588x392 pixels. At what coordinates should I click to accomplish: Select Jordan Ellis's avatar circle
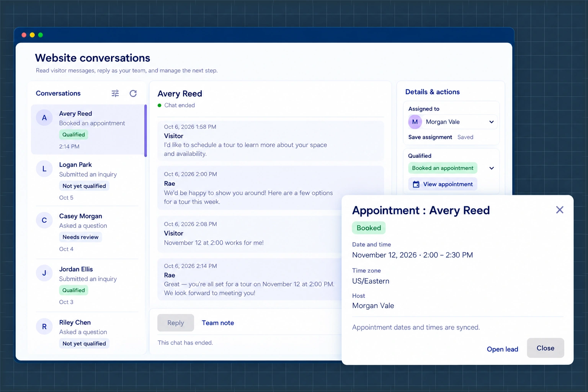pyautogui.click(x=44, y=273)
